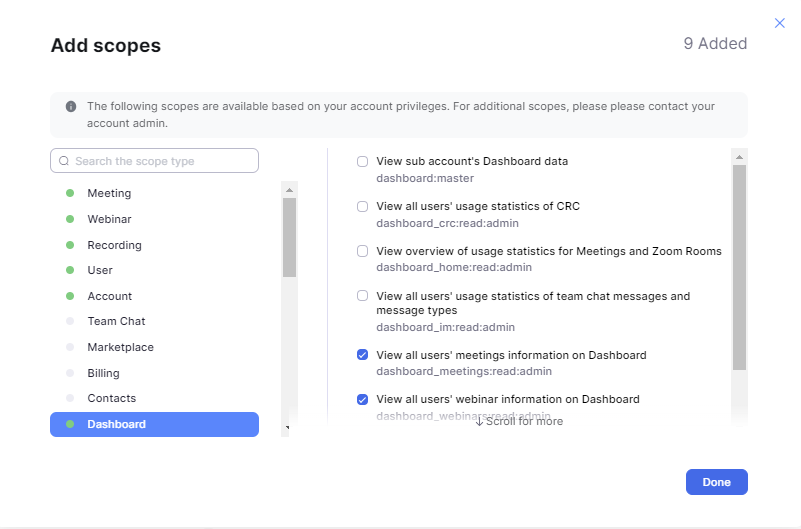Screen dimensions: 801x529
Task: Click the info icon in the notice banner
Action: coord(71,106)
